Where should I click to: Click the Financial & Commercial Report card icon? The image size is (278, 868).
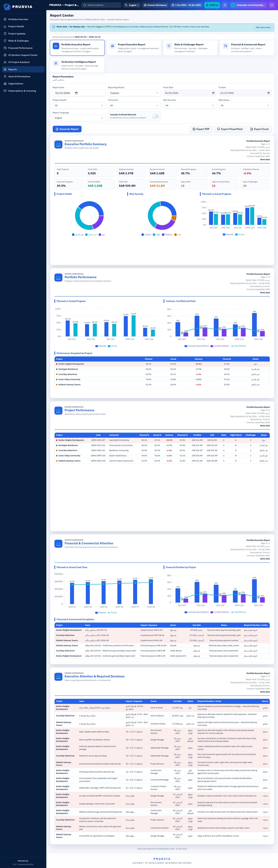pyautogui.click(x=226, y=46)
